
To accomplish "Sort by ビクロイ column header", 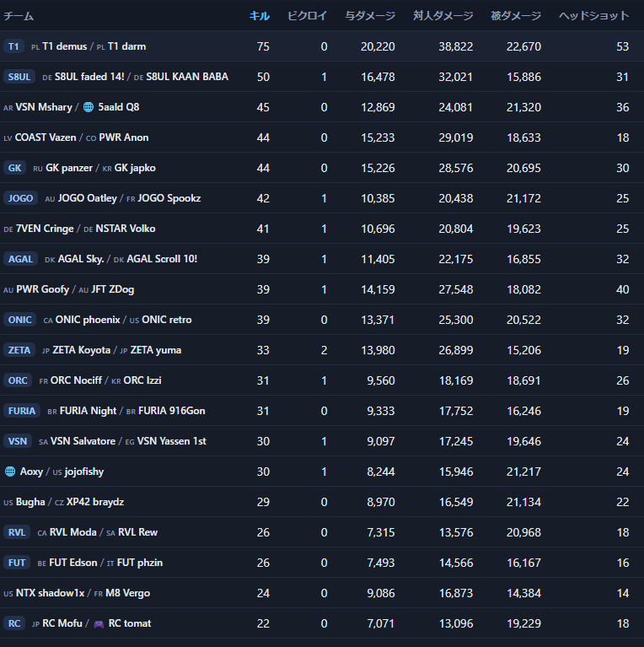I will tap(307, 16).
